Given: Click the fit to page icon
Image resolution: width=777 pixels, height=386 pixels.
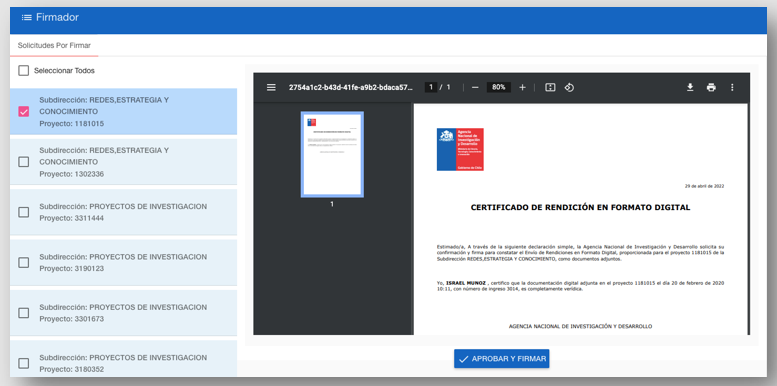Looking at the screenshot, I should coord(550,87).
